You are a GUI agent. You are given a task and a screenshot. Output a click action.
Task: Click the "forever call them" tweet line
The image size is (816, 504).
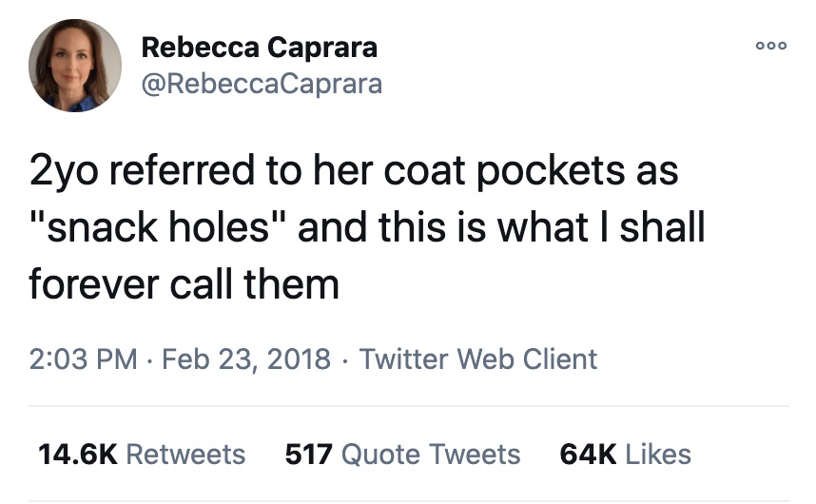click(185, 284)
